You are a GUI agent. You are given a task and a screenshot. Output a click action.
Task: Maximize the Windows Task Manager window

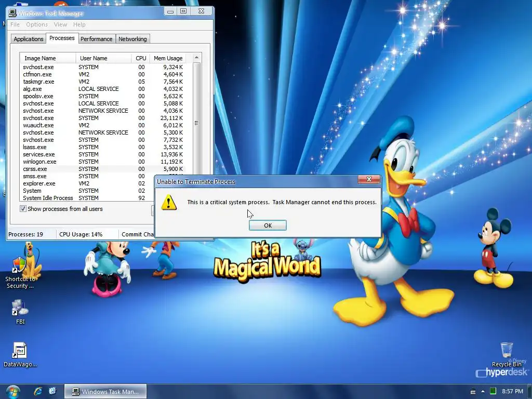pos(183,11)
